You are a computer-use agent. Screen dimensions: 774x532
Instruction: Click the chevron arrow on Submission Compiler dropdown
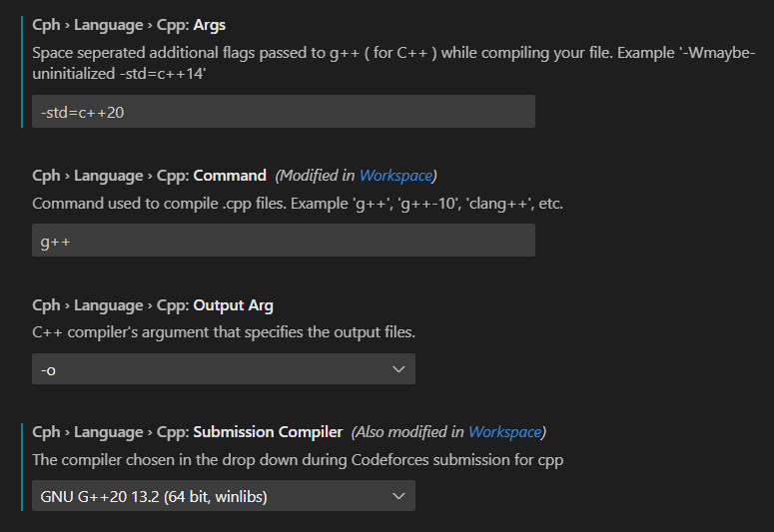pos(398,496)
